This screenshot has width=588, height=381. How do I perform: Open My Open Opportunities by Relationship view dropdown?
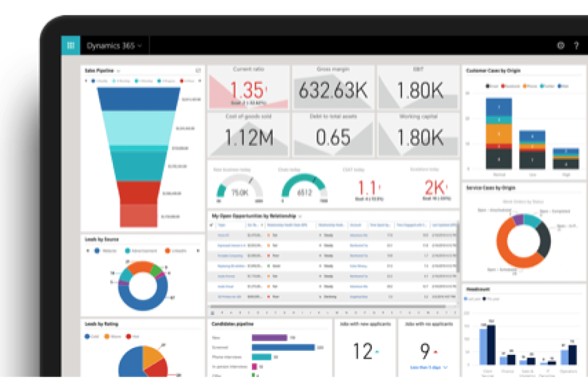(x=300, y=216)
